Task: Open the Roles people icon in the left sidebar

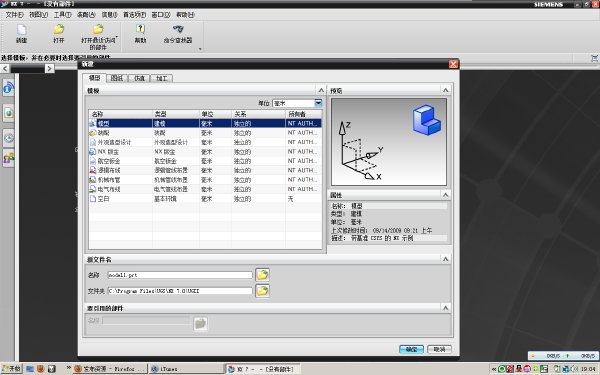Action: (x=8, y=158)
